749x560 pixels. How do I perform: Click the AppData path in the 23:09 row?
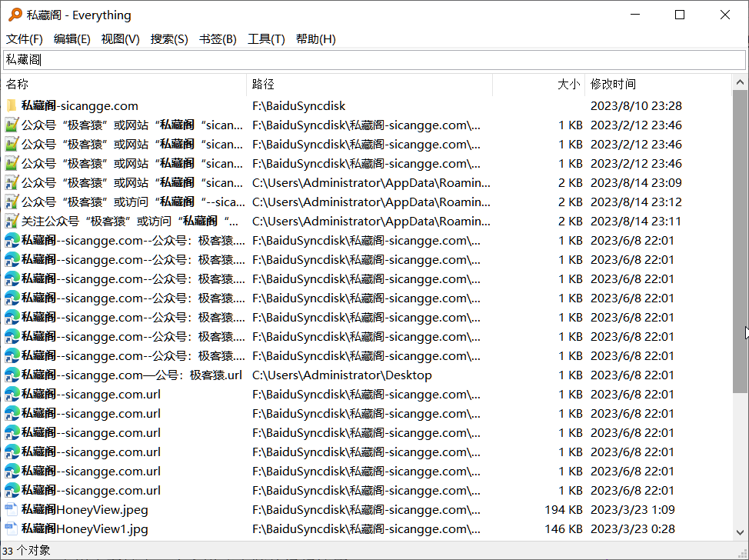click(x=371, y=182)
